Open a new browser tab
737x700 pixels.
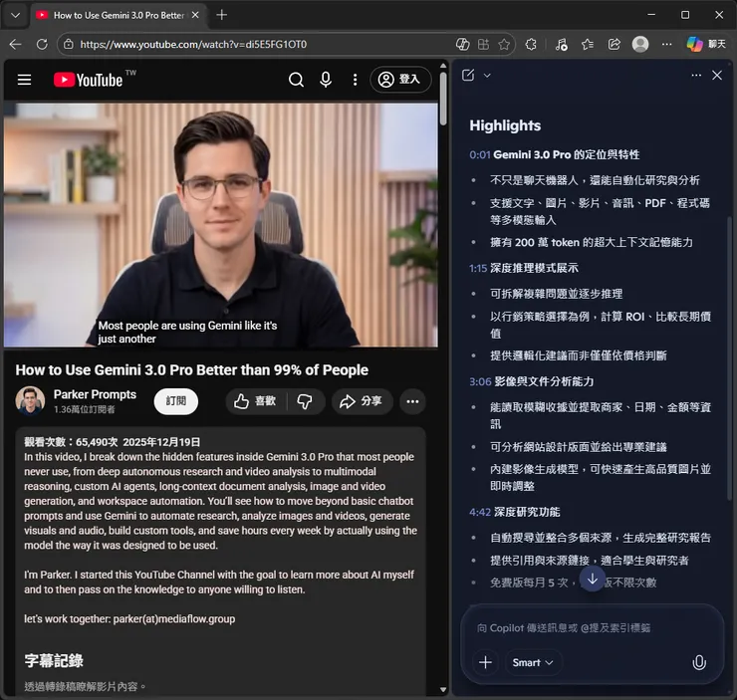222,15
